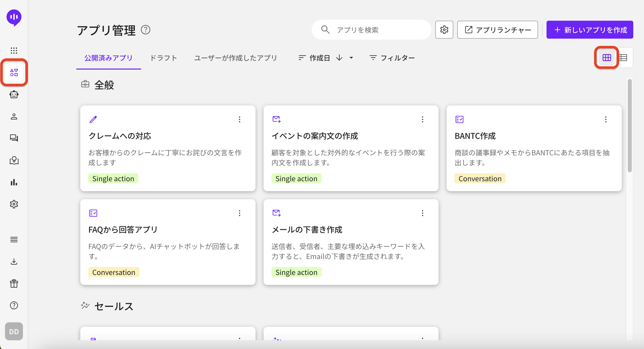This screenshot has height=349, width=644.
Task: Open options menu on クレームへの対応 card
Action: tap(240, 119)
